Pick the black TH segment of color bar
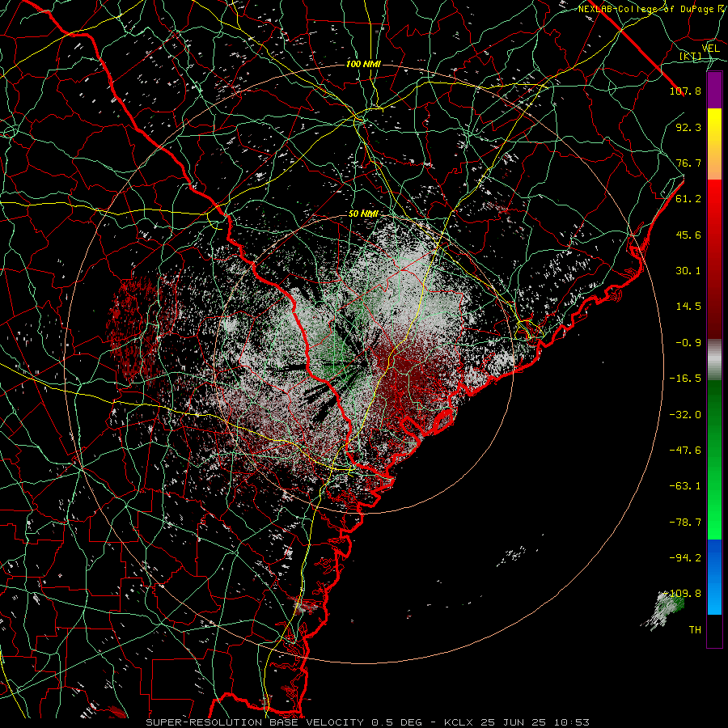The image size is (728, 728). tap(714, 630)
